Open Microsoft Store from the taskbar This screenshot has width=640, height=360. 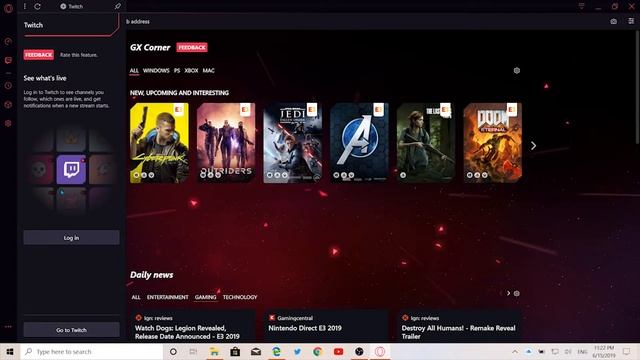(x=235, y=351)
